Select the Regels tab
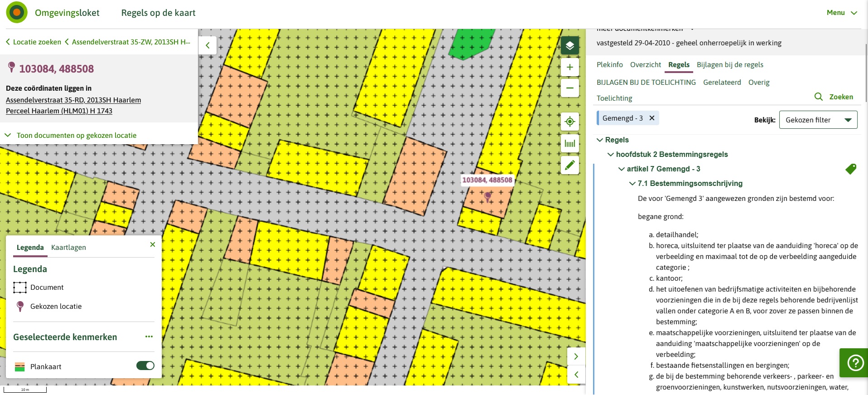868x395 pixels. coord(679,64)
